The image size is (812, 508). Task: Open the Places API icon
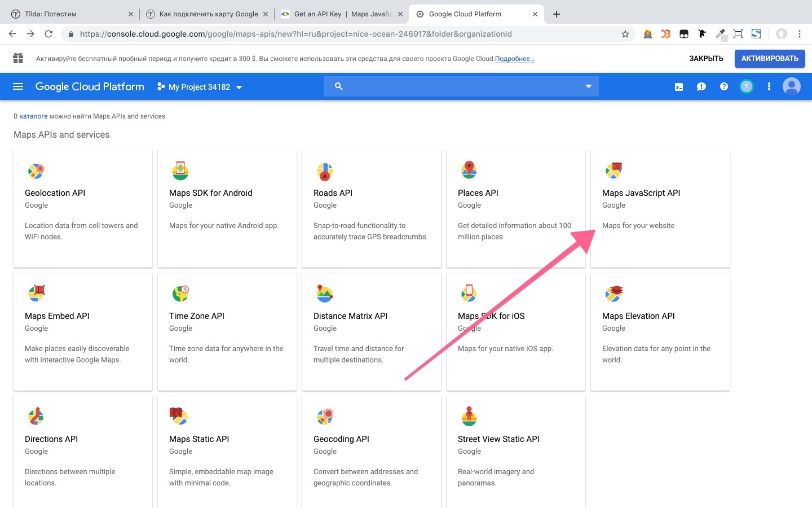pos(469,170)
